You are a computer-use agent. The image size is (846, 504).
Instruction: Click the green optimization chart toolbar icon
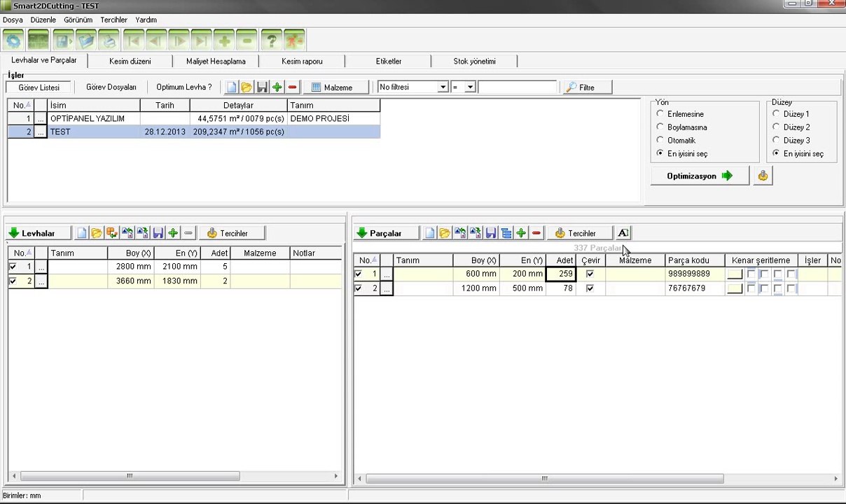pyautogui.click(x=38, y=40)
